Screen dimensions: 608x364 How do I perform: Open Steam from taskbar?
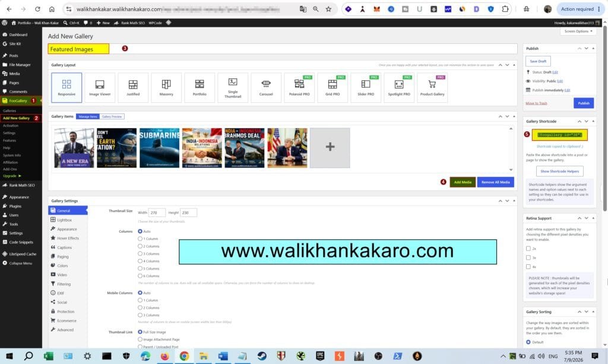[x=262, y=356]
